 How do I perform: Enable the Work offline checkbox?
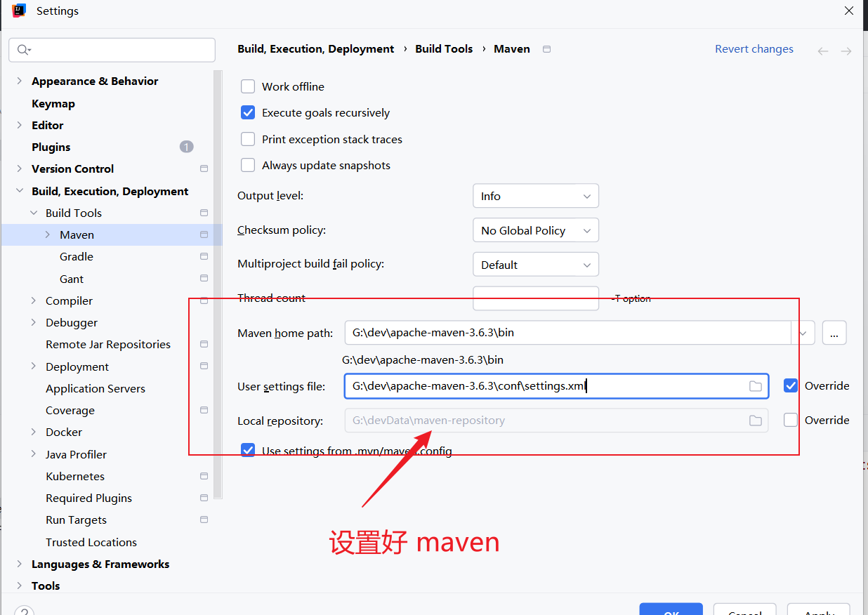[248, 86]
